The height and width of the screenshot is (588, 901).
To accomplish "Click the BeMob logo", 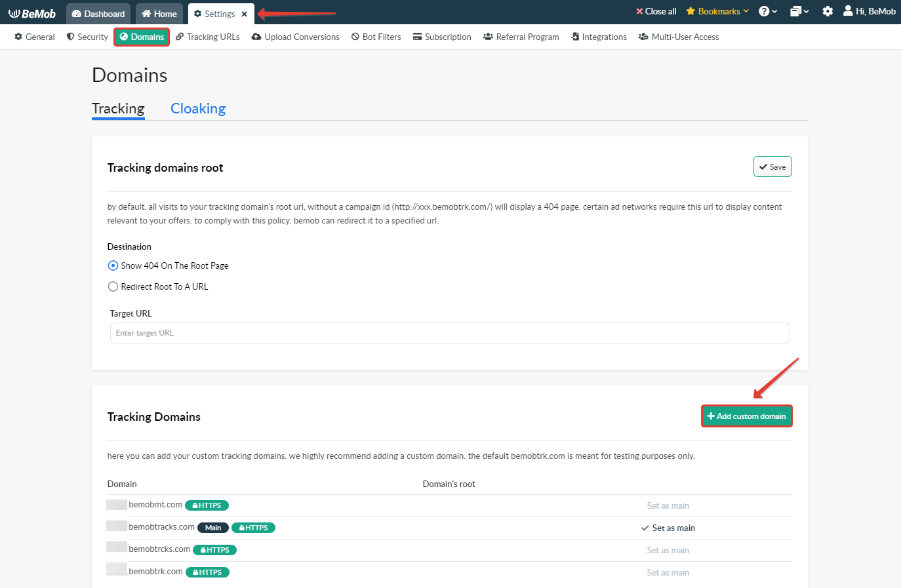I will [32, 13].
